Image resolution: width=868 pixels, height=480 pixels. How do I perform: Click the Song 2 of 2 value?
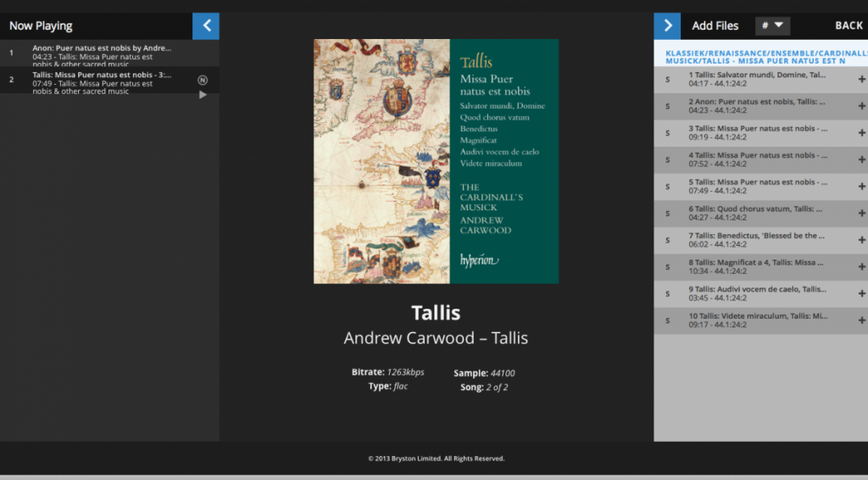click(497, 387)
